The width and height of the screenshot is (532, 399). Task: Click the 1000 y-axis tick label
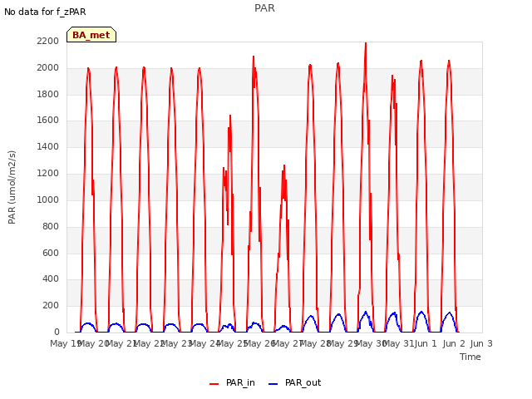pyautogui.click(x=48, y=199)
